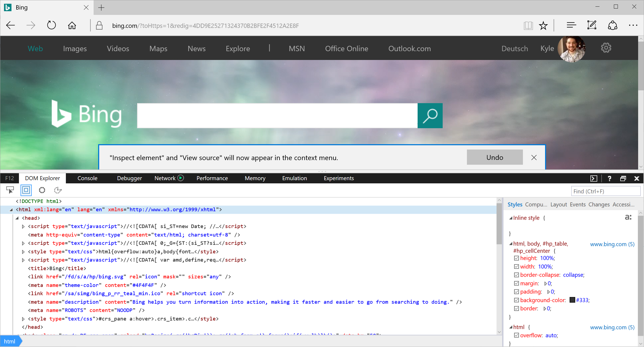The height and width of the screenshot is (347, 644).
Task: Close the F12 developer tools
Action: 637,178
